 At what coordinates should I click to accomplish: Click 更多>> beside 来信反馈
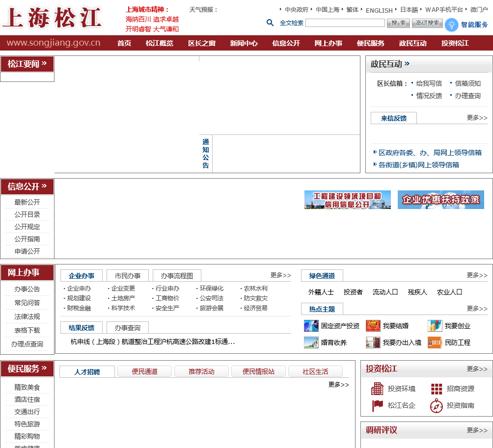click(x=477, y=117)
